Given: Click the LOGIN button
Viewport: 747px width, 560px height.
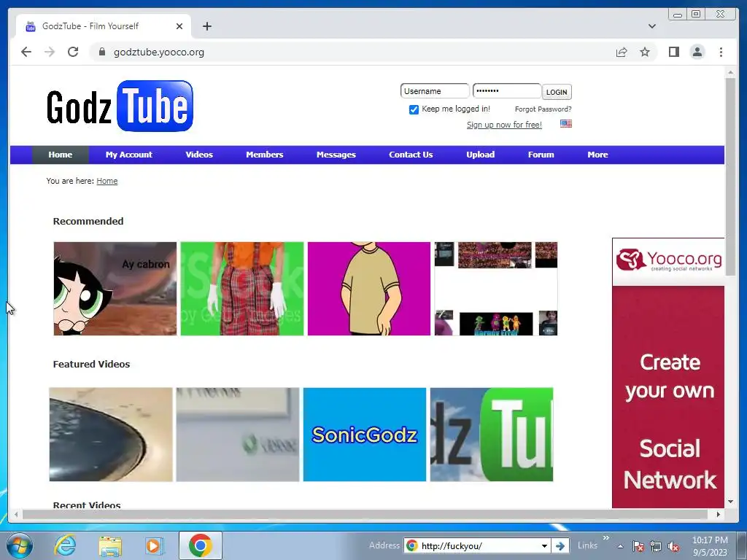Looking at the screenshot, I should pos(557,92).
